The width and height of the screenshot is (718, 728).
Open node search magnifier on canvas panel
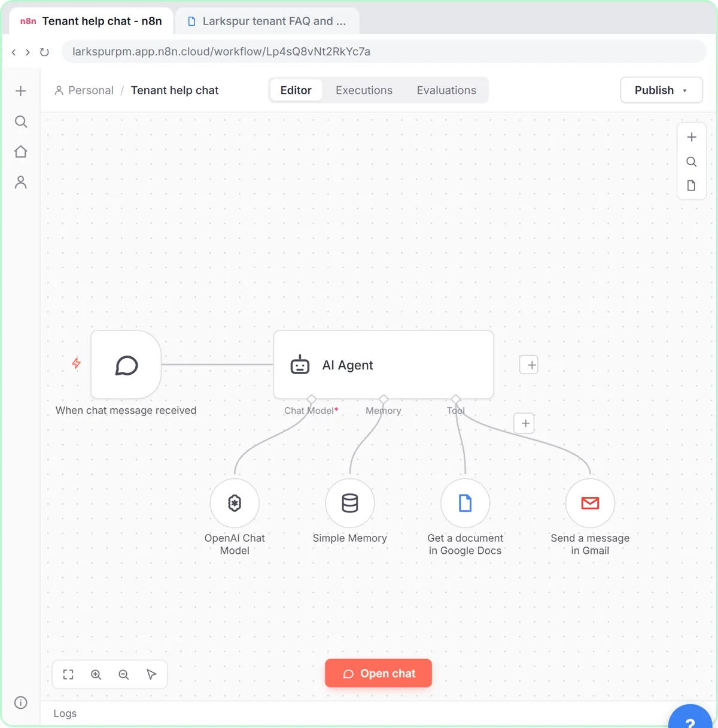pyautogui.click(x=692, y=162)
